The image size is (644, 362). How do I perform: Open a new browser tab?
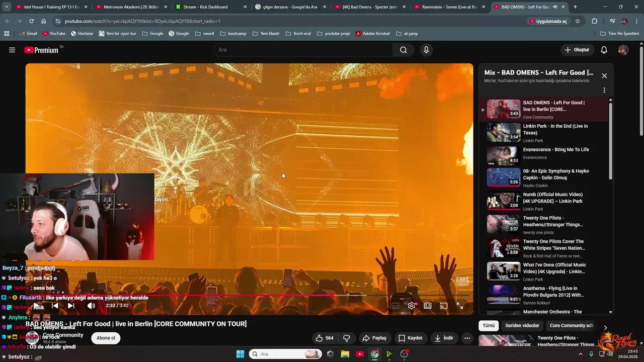(575, 7)
